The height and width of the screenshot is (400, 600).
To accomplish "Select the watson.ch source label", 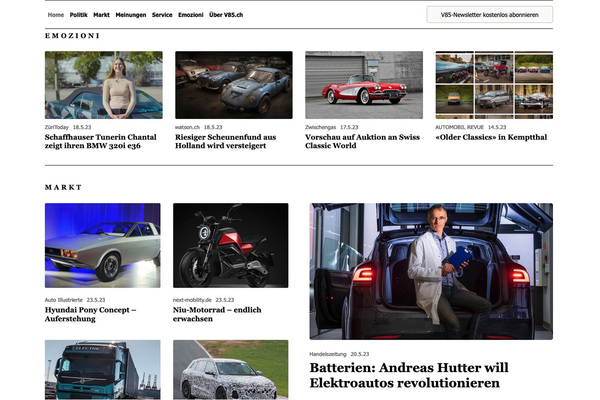I will [188, 127].
